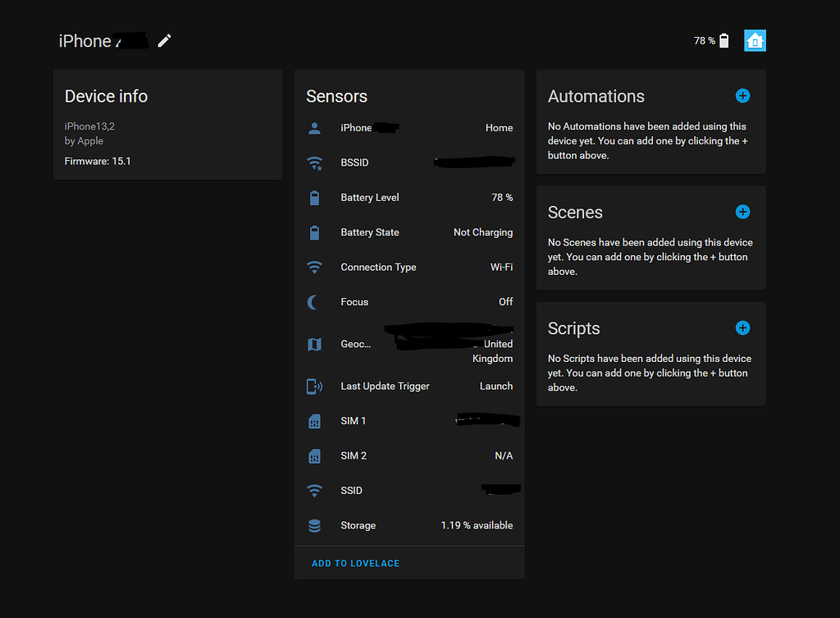Click the blue Home Assistant house icon
Image resolution: width=840 pixels, height=618 pixels.
755,40
